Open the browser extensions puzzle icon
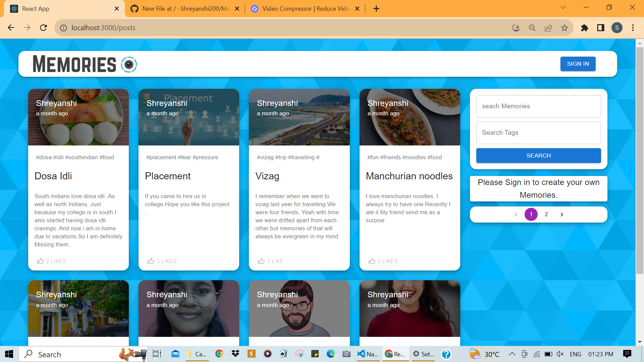644x362 pixels. pyautogui.click(x=585, y=28)
